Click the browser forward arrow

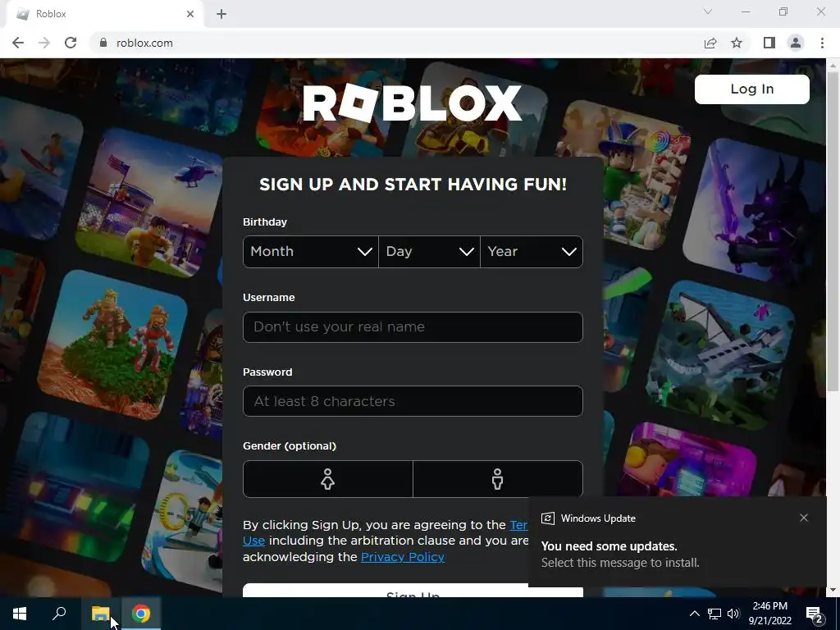tap(44, 43)
